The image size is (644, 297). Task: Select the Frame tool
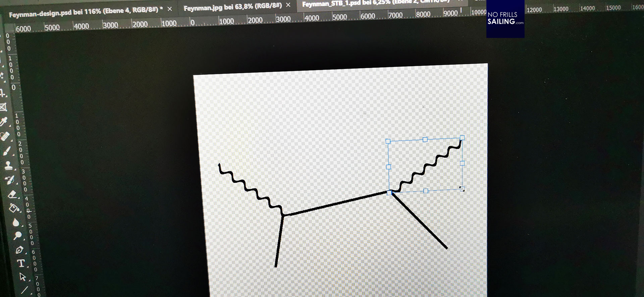[x=3, y=107]
